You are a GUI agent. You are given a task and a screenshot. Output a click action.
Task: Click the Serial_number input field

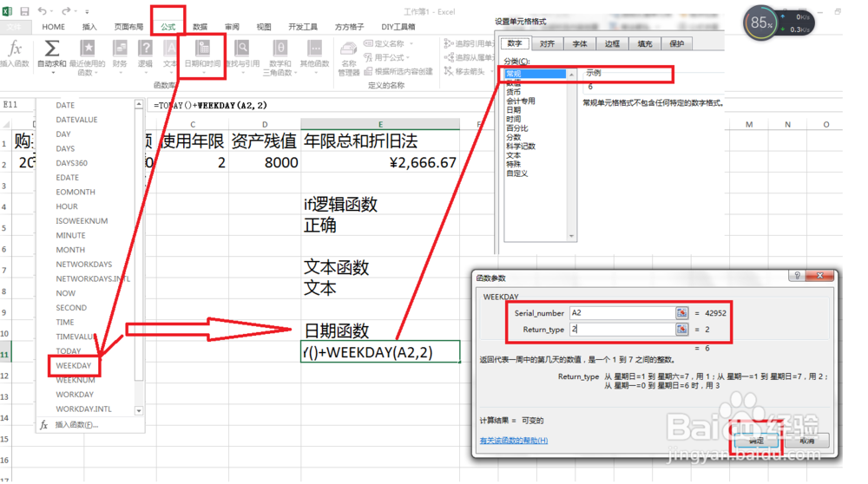pos(622,313)
